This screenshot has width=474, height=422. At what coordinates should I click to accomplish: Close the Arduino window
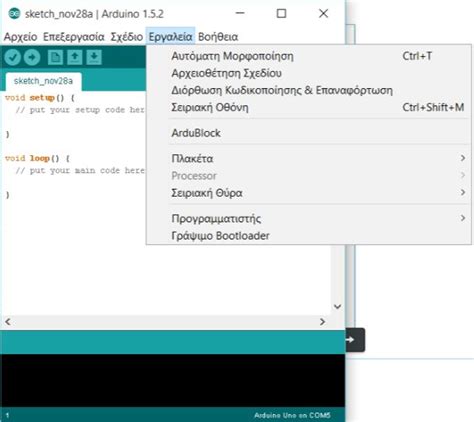pyautogui.click(x=323, y=14)
